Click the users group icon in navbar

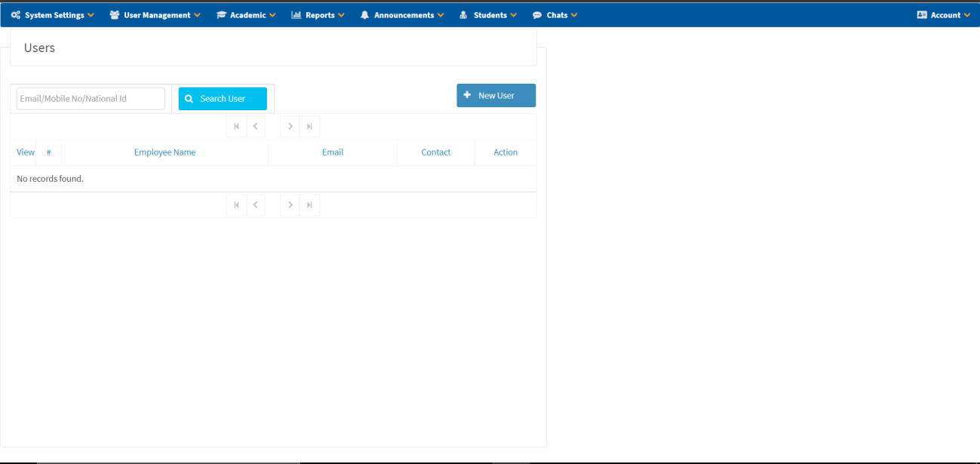115,15
